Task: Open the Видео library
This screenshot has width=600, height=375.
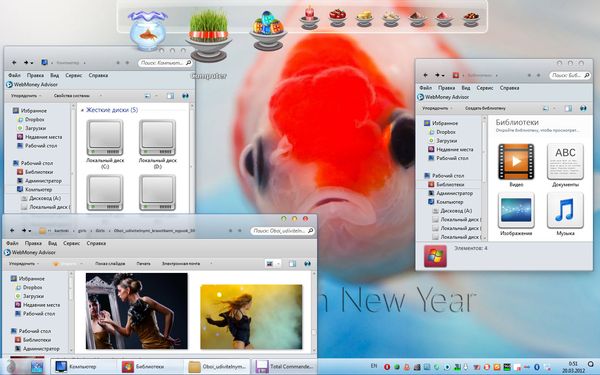Action: 516,165
